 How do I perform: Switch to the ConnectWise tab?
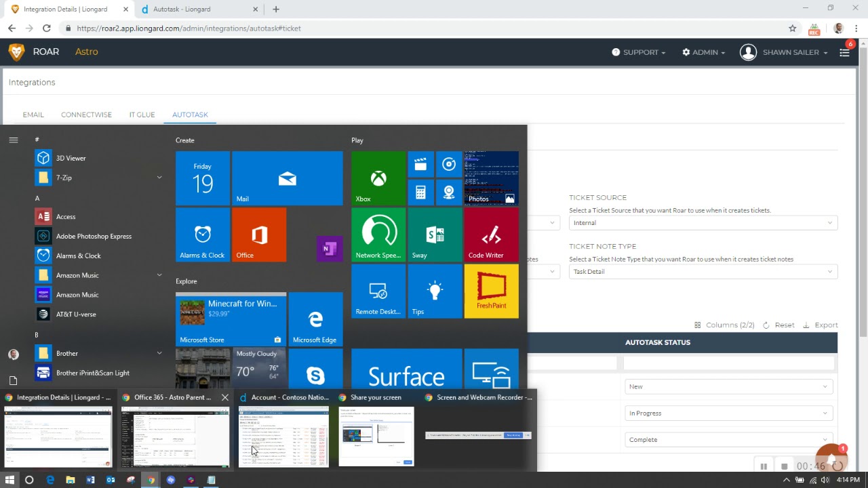(x=86, y=115)
